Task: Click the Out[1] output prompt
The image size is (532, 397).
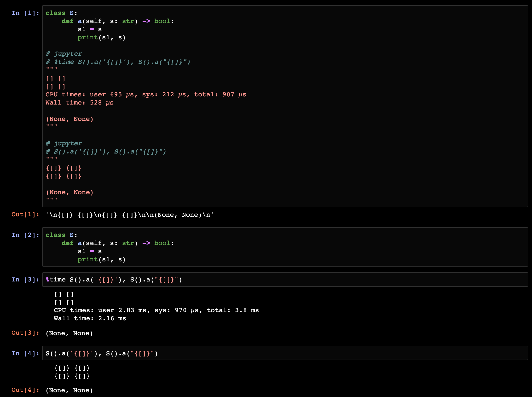Action: (25, 214)
